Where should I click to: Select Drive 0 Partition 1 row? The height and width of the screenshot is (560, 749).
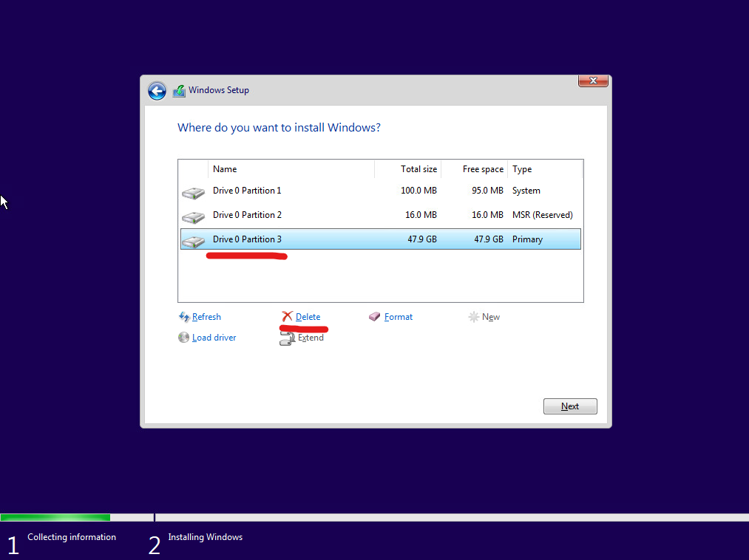(x=381, y=191)
